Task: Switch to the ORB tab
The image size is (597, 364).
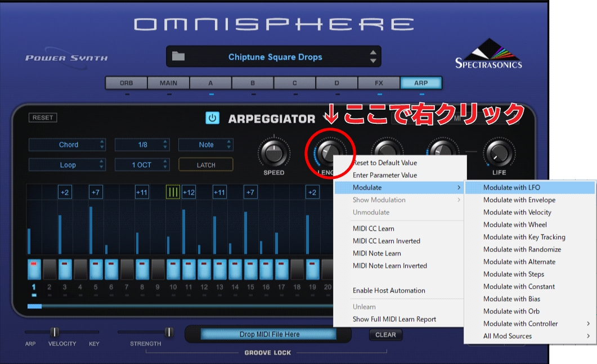Action: pos(127,83)
